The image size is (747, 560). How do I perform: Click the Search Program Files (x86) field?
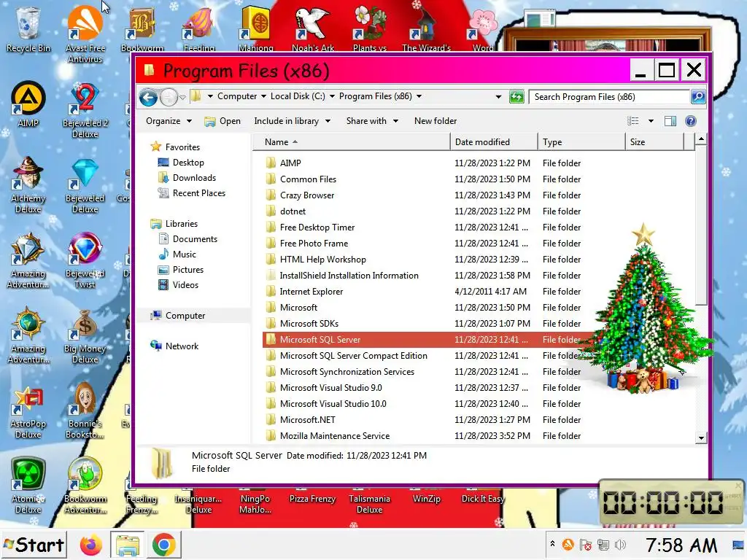click(609, 97)
